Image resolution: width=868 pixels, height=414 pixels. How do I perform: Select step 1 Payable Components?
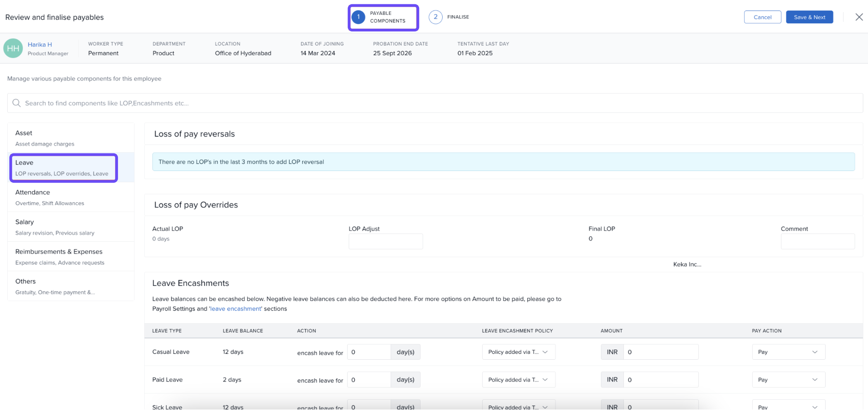(x=383, y=17)
